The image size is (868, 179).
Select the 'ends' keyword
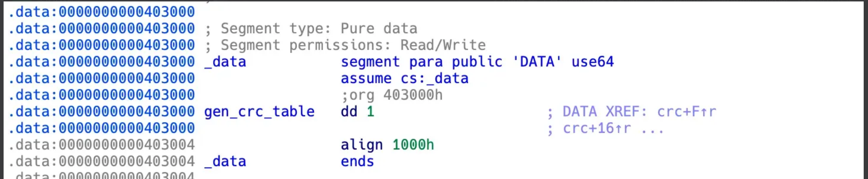click(x=357, y=161)
